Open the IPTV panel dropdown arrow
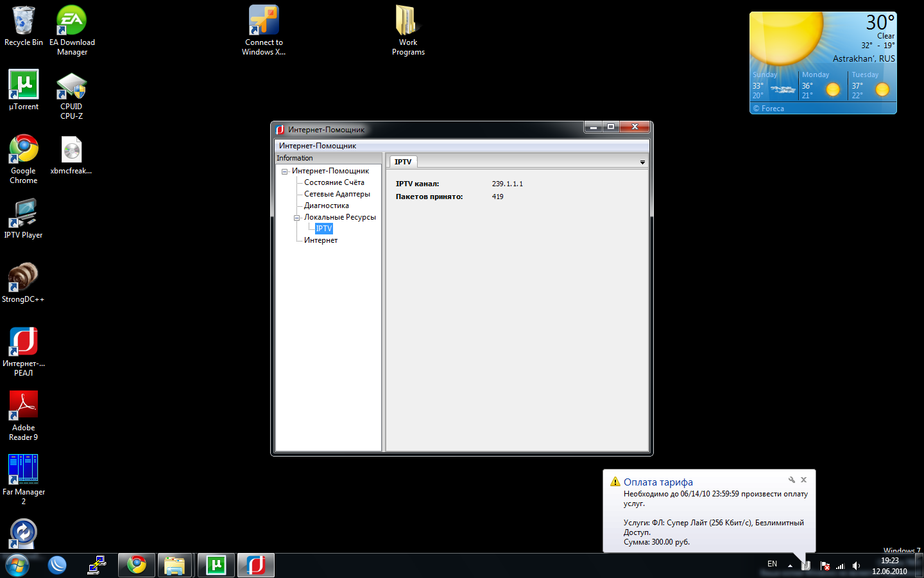 click(x=642, y=162)
